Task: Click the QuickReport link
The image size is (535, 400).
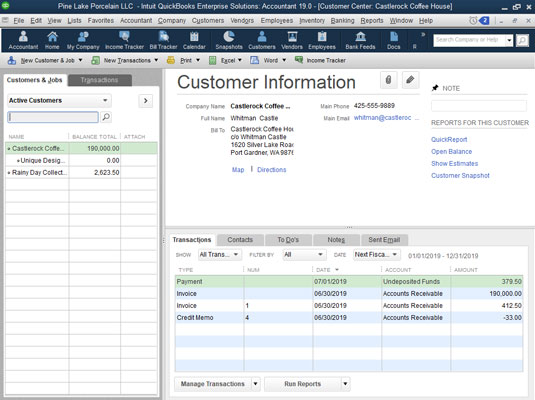Action: [x=449, y=140]
